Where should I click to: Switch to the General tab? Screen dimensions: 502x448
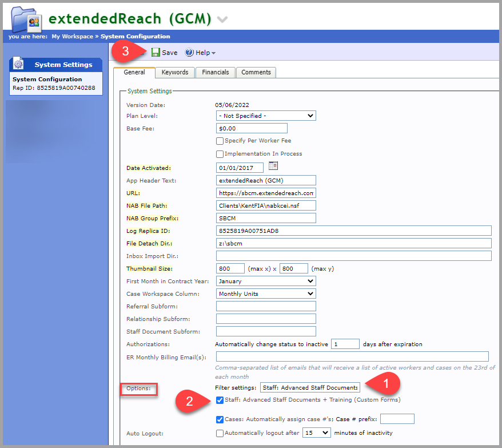point(134,73)
